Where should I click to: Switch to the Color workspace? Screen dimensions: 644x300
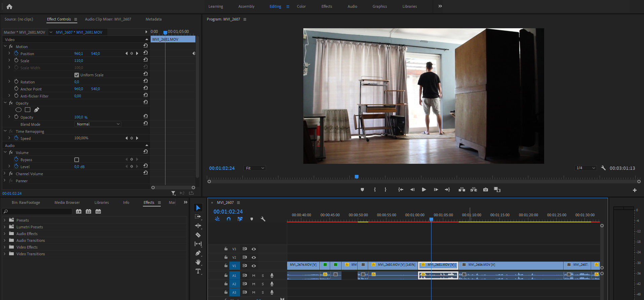(301, 6)
